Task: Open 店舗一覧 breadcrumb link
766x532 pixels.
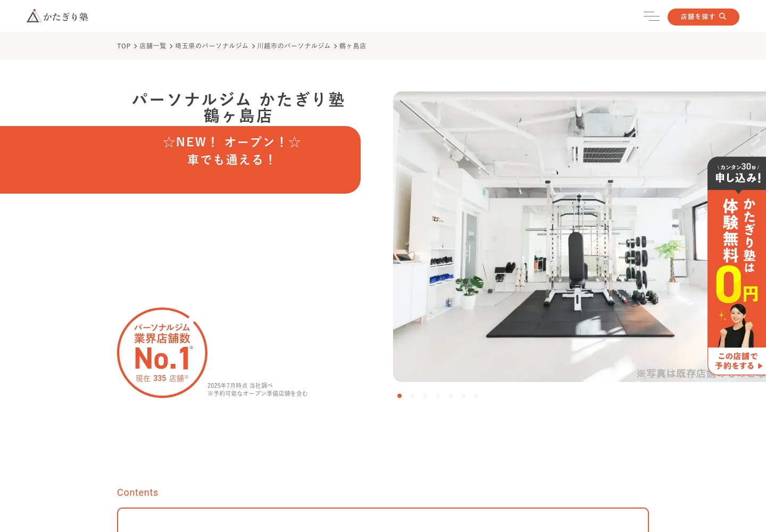Action: click(153, 46)
